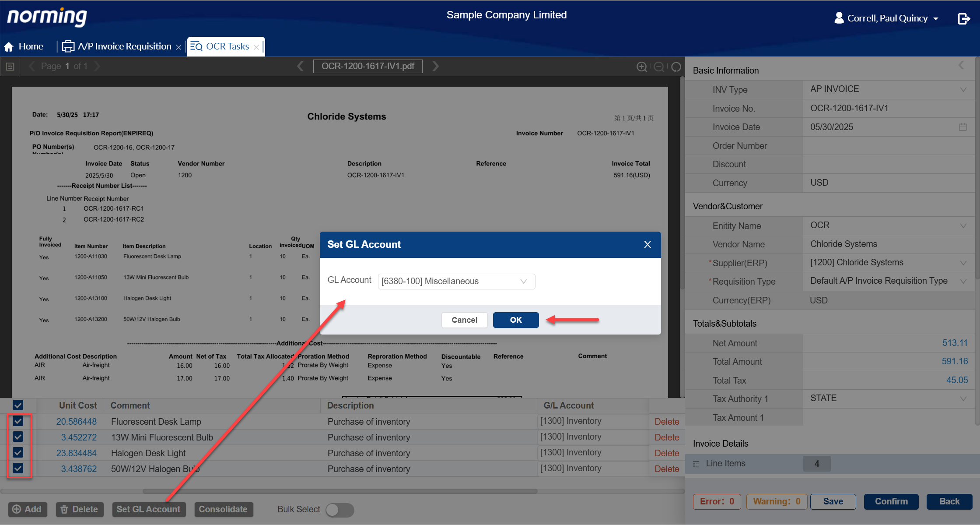Switch to the Home tab
The image size is (980, 525).
click(x=24, y=46)
